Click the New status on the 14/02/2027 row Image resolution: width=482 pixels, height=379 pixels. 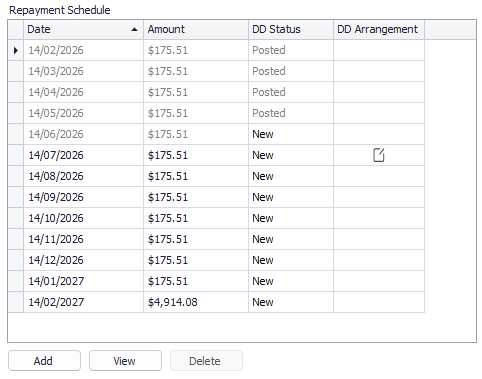point(291,302)
